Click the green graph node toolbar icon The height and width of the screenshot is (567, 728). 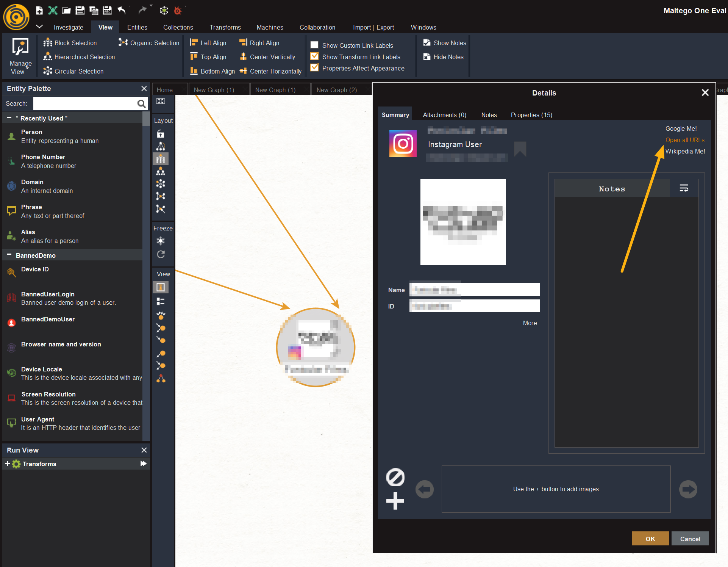(x=53, y=10)
